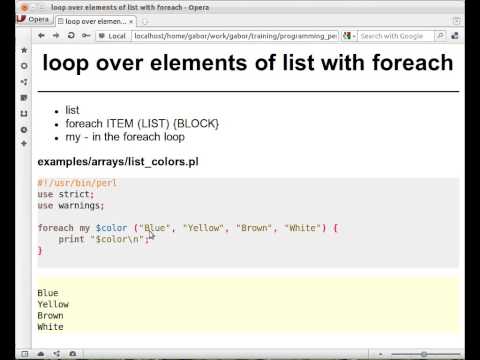480x360 pixels.
Task: Open the extensions icon at toolbar end
Action: click(455, 36)
